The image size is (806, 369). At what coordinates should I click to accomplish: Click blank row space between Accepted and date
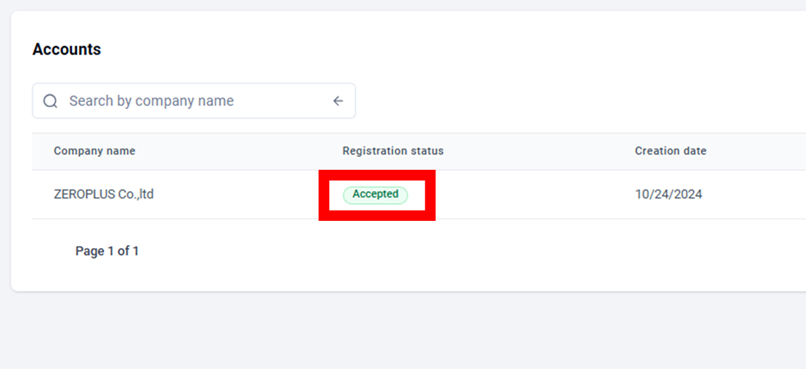(535, 195)
